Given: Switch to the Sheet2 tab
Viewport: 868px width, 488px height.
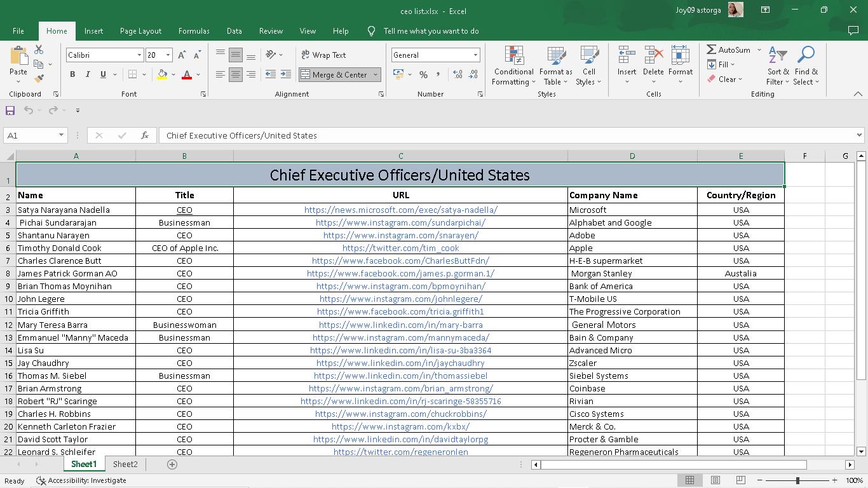Looking at the screenshot, I should coord(125,464).
